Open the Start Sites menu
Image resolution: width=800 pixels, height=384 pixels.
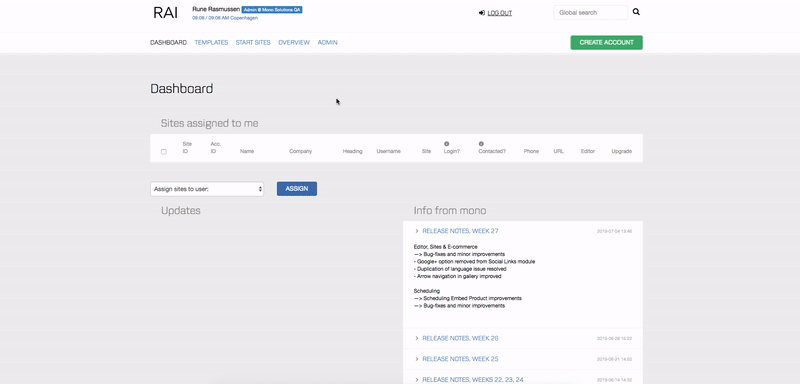tap(253, 42)
